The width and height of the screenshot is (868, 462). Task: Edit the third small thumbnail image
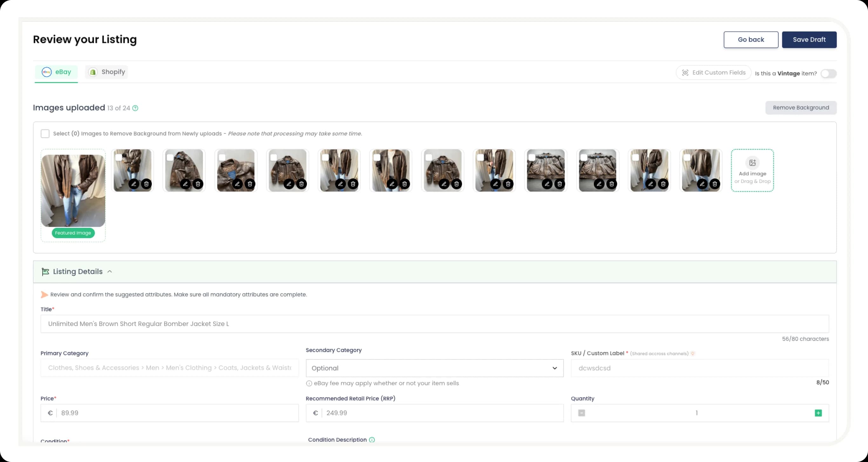point(237,184)
